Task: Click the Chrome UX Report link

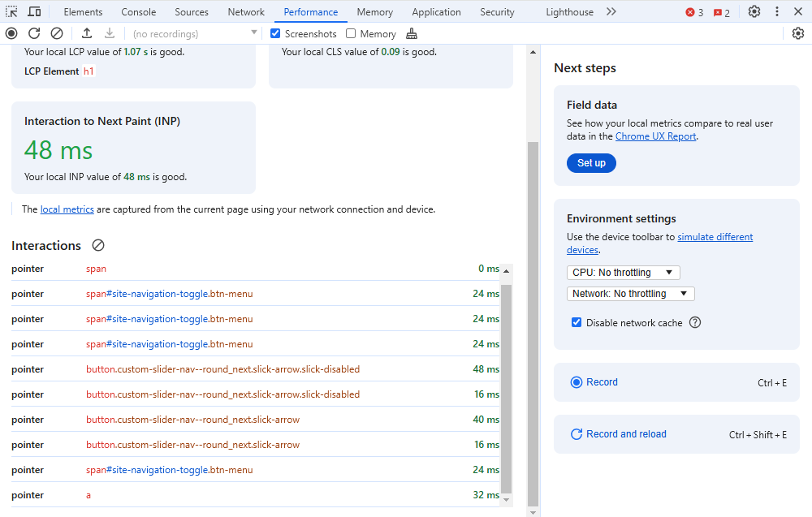Action: [x=656, y=136]
